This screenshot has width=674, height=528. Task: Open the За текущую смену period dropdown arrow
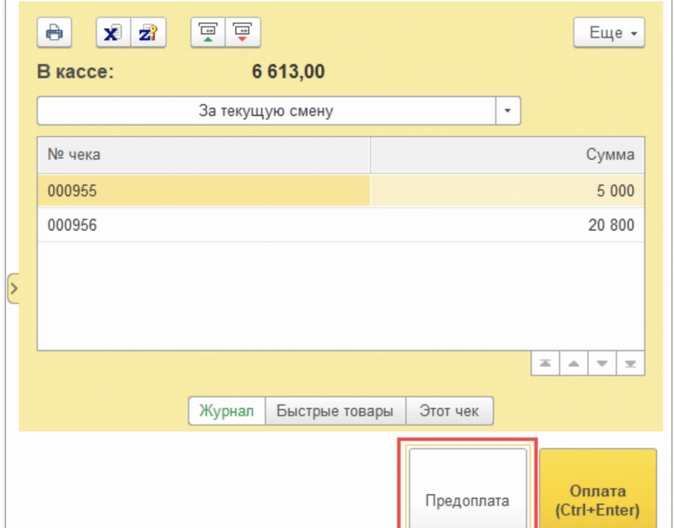click(508, 111)
